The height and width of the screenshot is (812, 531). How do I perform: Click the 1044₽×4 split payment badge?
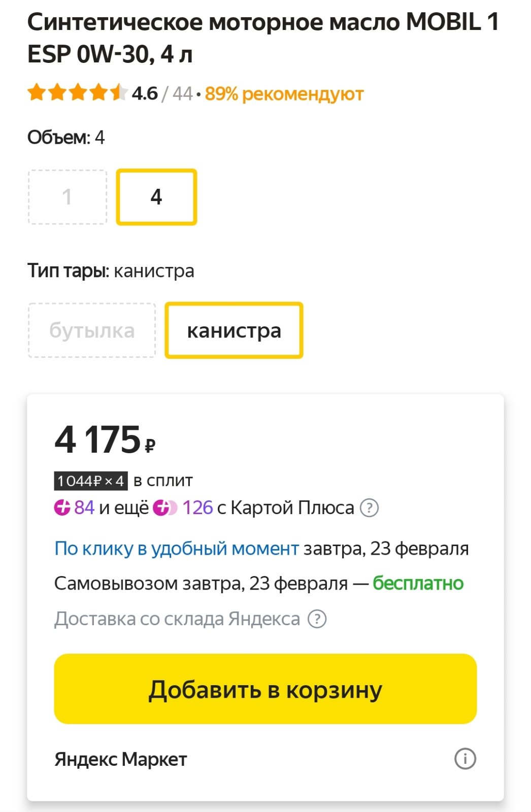pos(91,481)
